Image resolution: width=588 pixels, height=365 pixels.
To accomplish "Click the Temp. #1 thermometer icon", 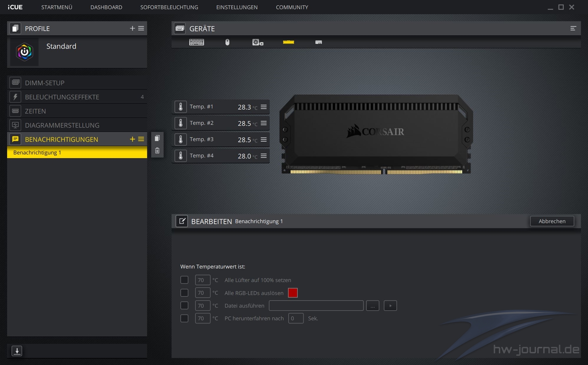I will point(180,106).
